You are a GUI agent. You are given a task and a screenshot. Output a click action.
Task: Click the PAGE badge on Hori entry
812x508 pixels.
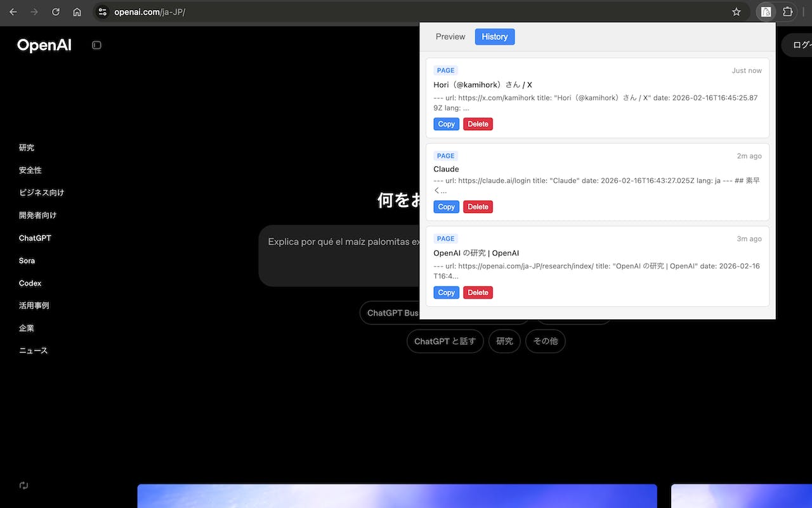pos(445,70)
